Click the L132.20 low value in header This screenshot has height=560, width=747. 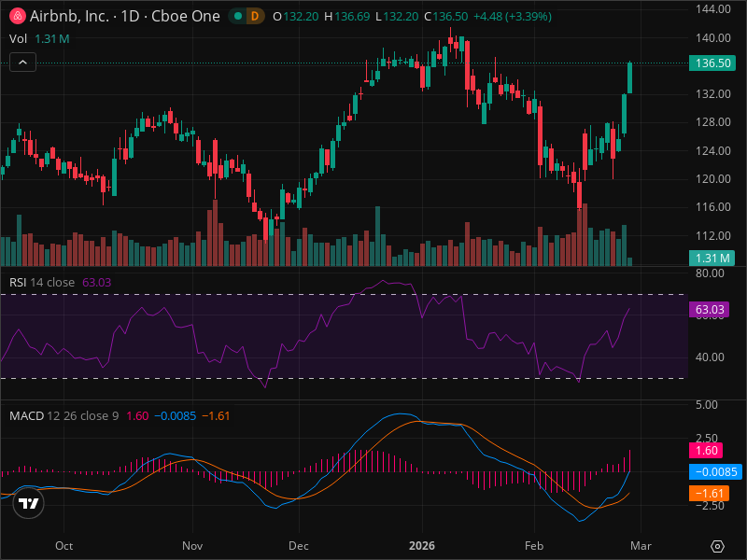(397, 17)
